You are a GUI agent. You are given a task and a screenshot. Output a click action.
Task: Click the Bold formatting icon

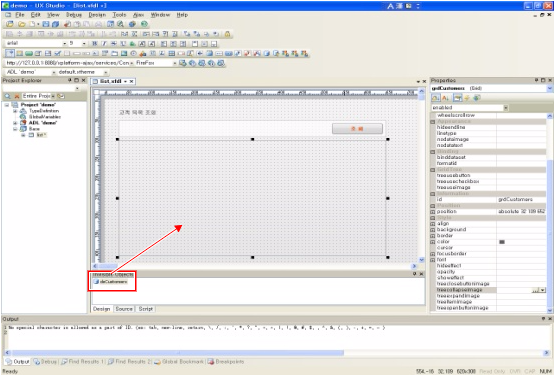95,44
